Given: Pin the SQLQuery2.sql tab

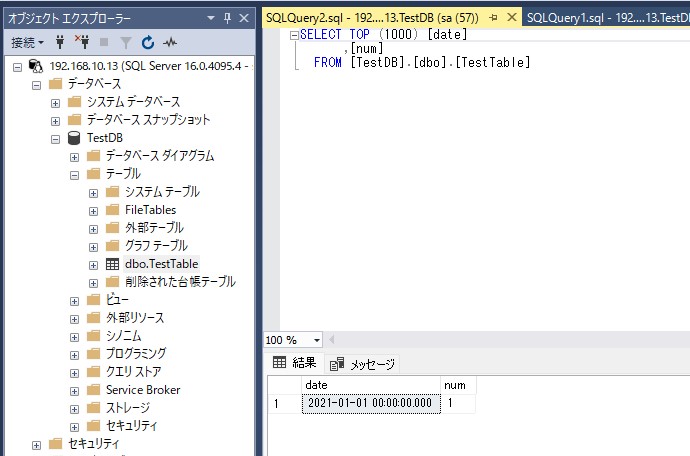Looking at the screenshot, I should pos(493,18).
